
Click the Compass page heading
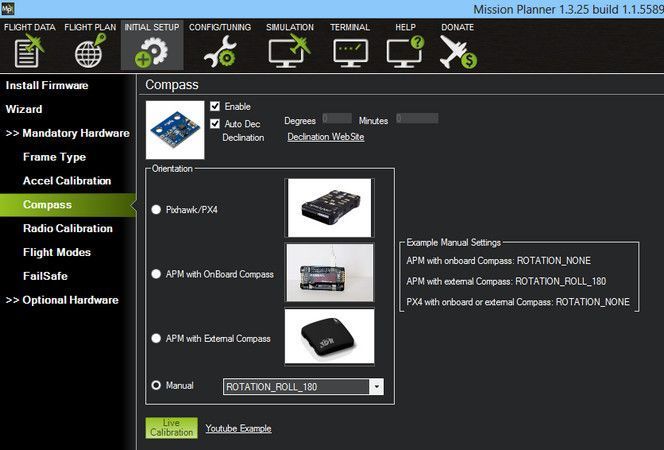pyautogui.click(x=172, y=85)
